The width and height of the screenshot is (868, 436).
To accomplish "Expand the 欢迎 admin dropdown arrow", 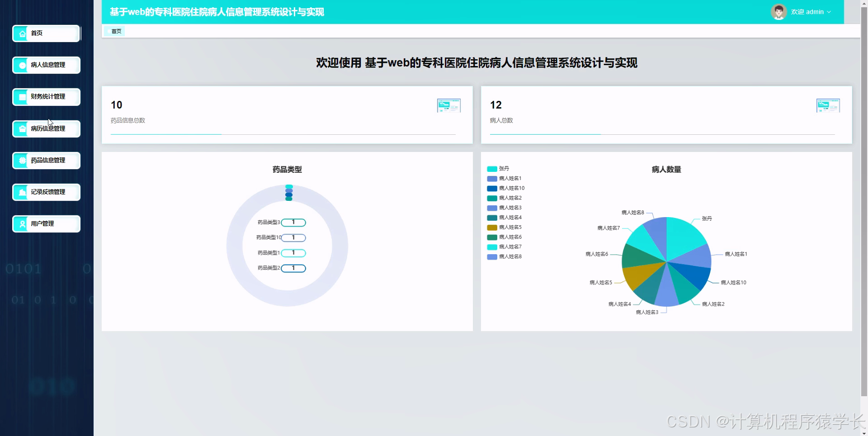I will pos(829,12).
